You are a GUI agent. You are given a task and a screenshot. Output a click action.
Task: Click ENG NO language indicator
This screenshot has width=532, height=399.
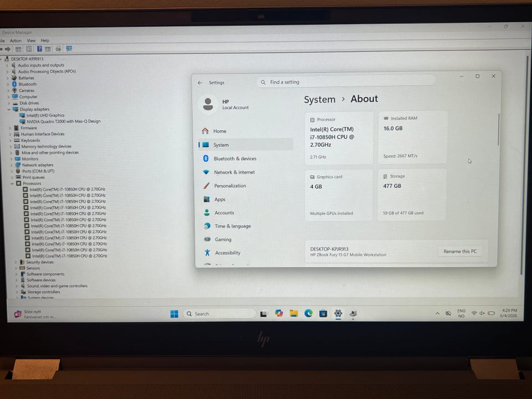tap(461, 314)
